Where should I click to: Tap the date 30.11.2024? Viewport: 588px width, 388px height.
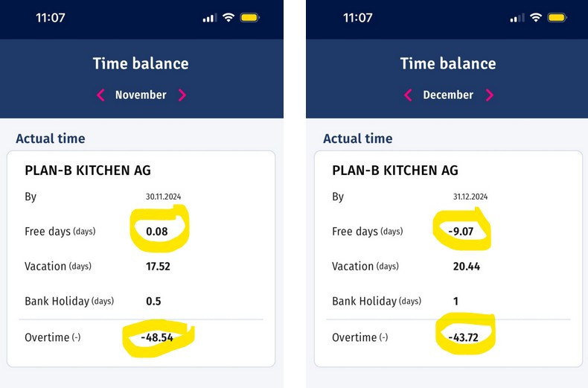[163, 197]
